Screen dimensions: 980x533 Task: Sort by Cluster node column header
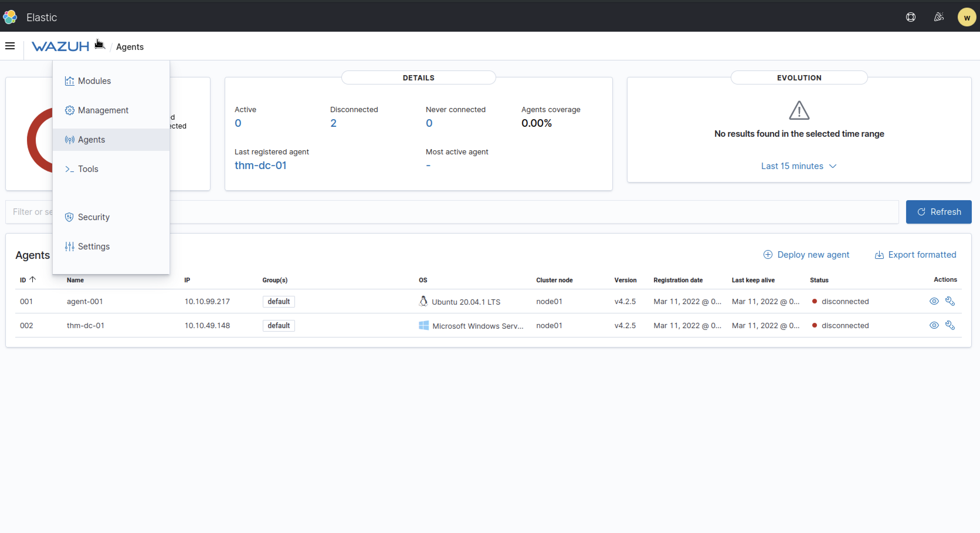[554, 280]
